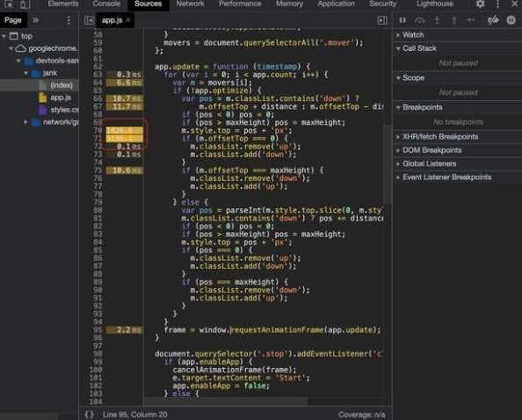This screenshot has height=420, width=522.
Task: Open app.js in the file tree
Action: pos(61,98)
